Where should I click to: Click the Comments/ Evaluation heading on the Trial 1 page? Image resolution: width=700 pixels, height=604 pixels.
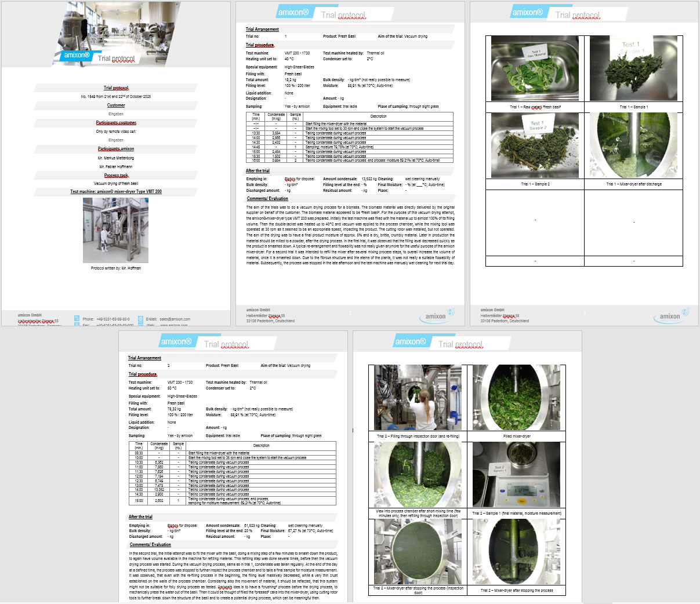coord(267,198)
